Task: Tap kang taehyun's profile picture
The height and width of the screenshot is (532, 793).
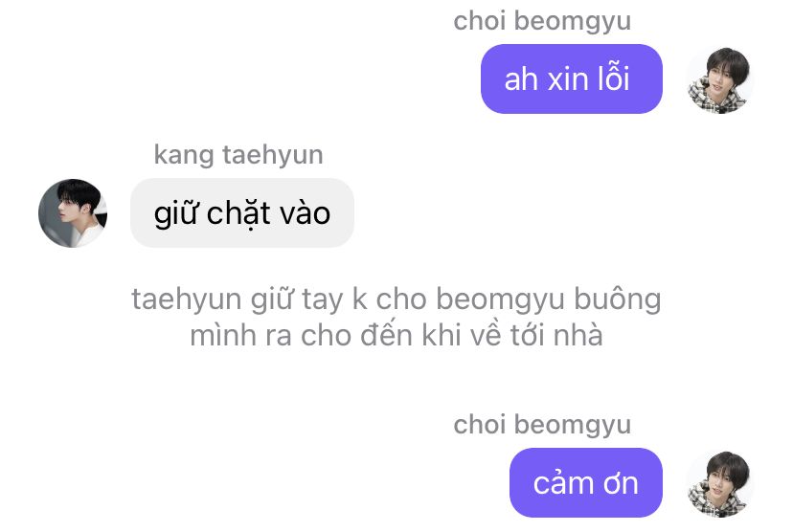Action: 73,213
